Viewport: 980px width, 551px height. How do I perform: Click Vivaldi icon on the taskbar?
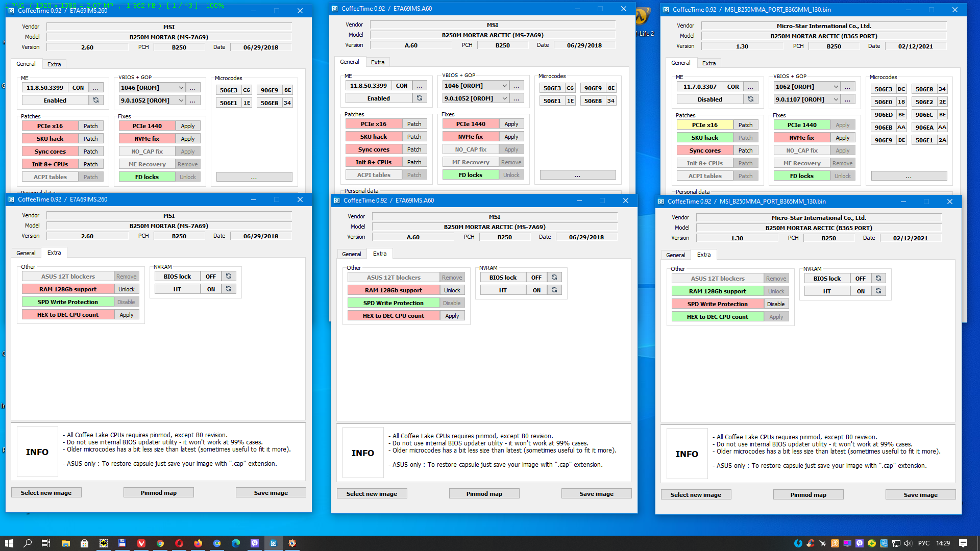coord(141,543)
